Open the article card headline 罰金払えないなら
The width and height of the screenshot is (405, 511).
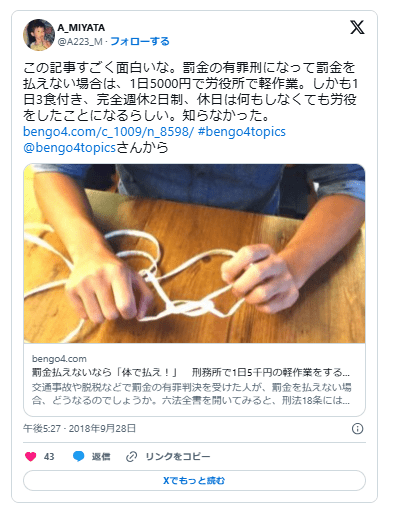(191, 372)
